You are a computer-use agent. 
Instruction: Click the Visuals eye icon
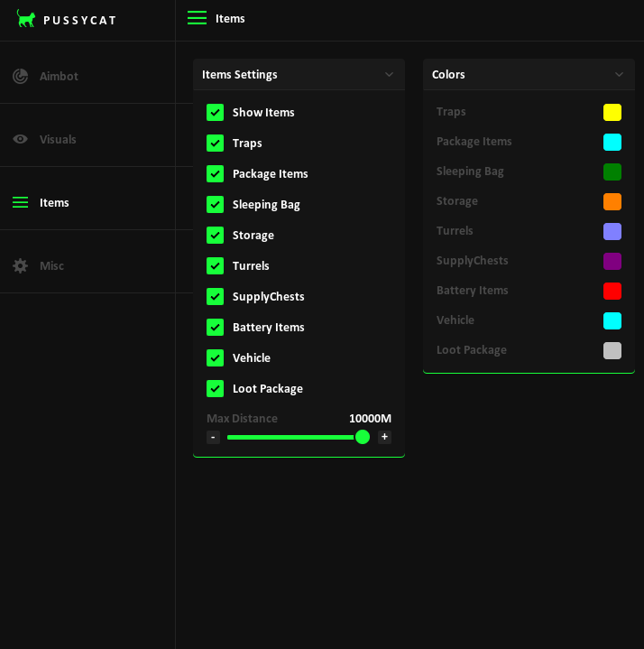point(20,139)
